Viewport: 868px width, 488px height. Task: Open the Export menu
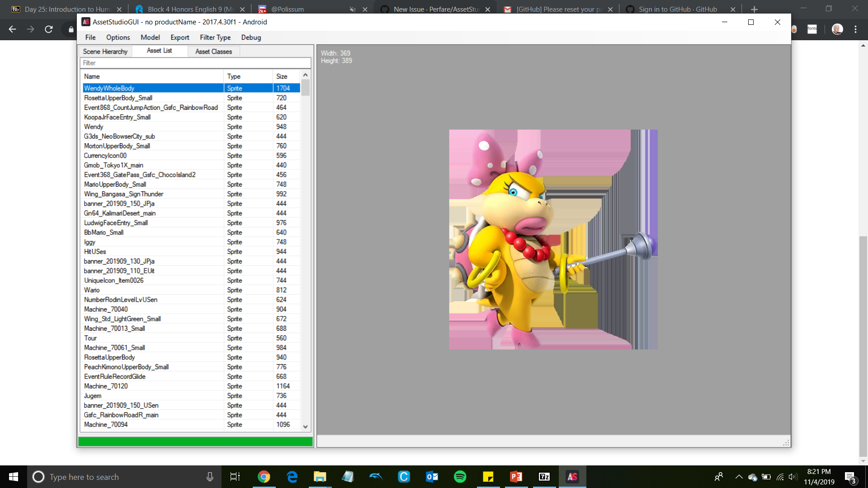(179, 38)
